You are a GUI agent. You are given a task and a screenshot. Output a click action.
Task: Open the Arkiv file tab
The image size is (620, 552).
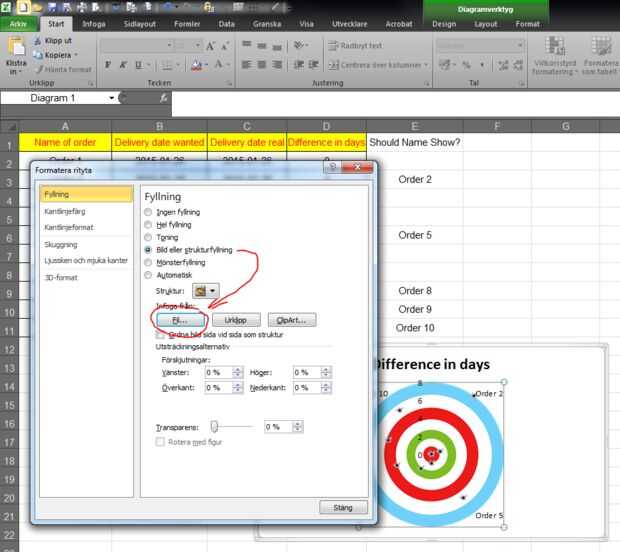coord(18,24)
